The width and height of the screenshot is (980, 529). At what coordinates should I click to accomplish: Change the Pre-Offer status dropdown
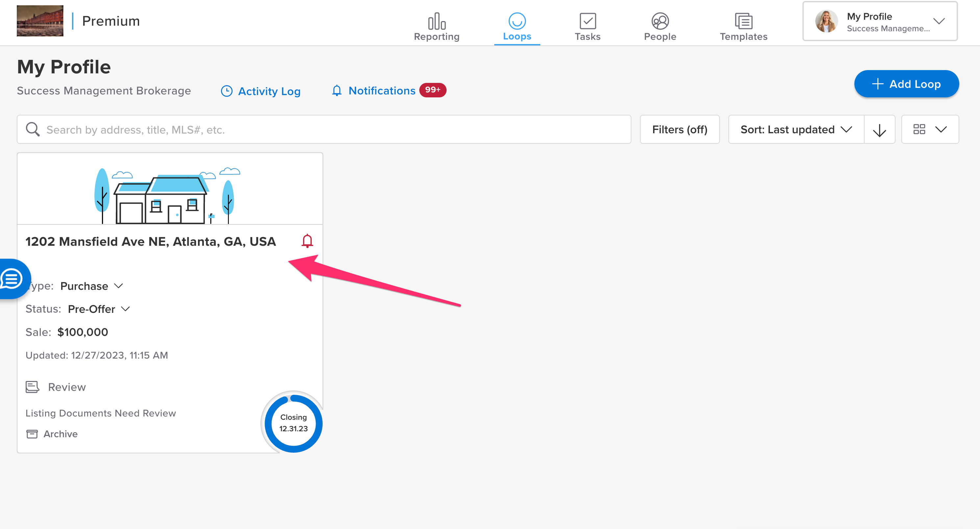99,309
